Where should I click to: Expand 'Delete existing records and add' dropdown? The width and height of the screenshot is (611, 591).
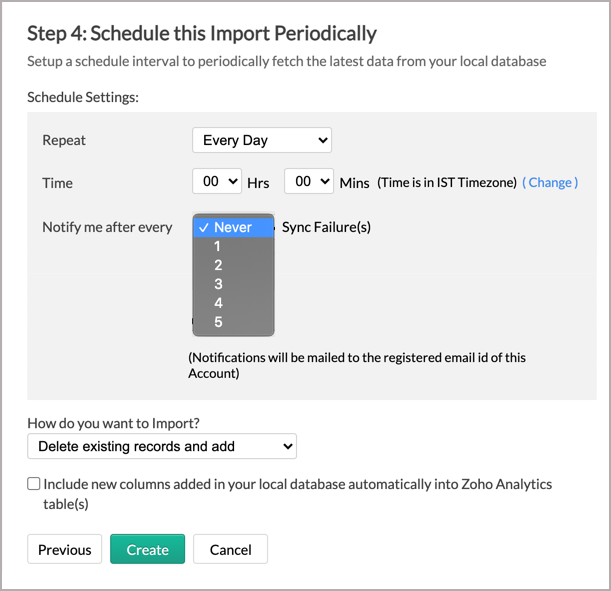(162, 446)
